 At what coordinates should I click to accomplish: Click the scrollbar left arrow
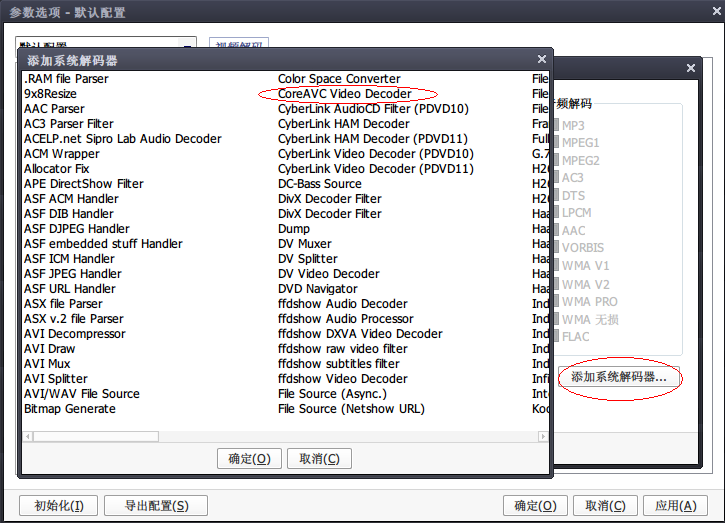tap(28, 437)
